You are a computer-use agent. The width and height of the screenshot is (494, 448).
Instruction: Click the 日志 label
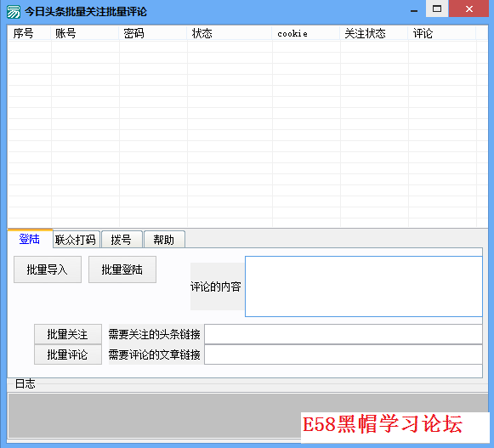click(x=26, y=383)
